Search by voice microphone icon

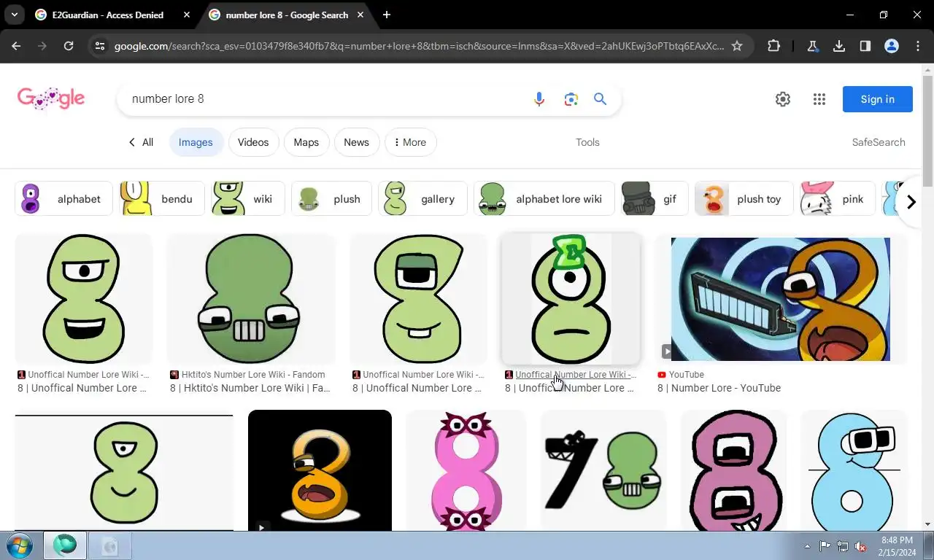(x=539, y=99)
